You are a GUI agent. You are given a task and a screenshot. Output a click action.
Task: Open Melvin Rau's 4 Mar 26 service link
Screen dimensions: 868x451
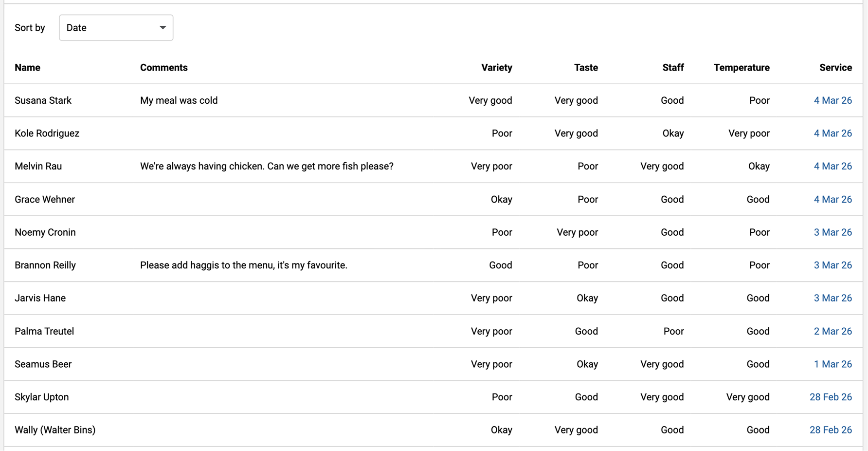click(x=832, y=166)
